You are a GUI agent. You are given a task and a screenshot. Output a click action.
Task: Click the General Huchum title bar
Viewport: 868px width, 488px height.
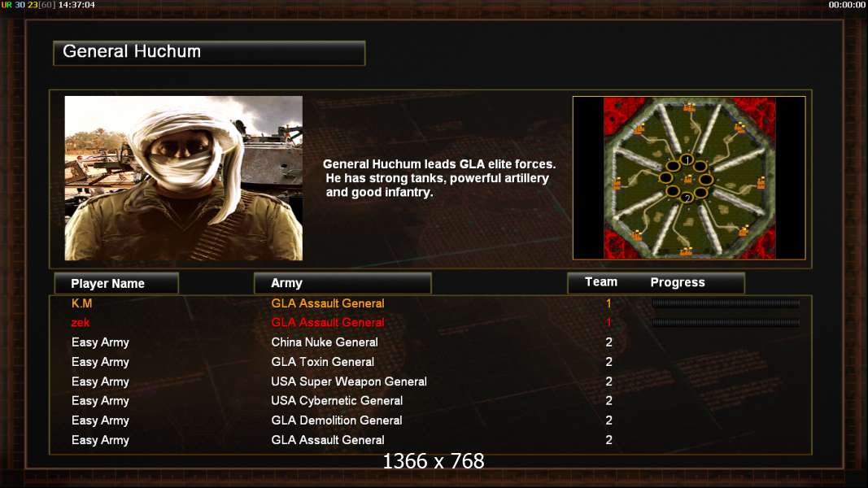tap(209, 53)
